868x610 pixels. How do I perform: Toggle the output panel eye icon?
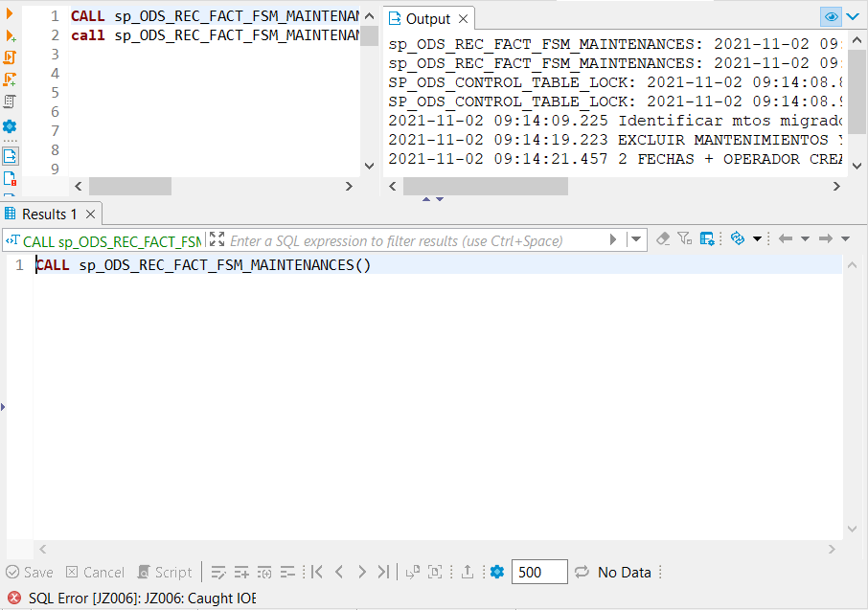pyautogui.click(x=831, y=16)
